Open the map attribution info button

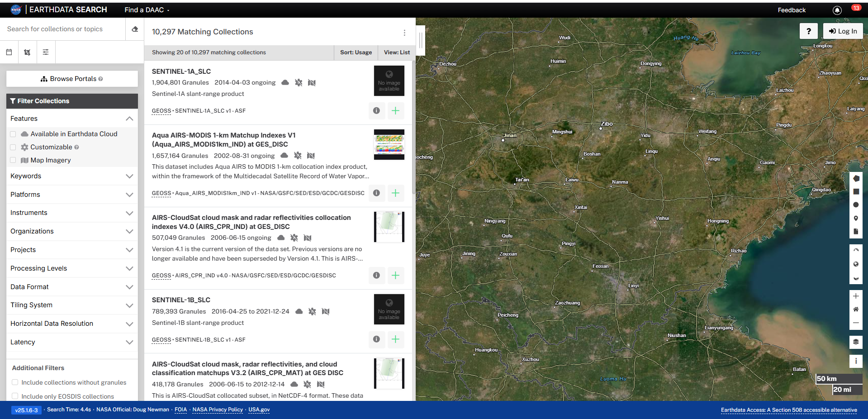[x=856, y=361]
